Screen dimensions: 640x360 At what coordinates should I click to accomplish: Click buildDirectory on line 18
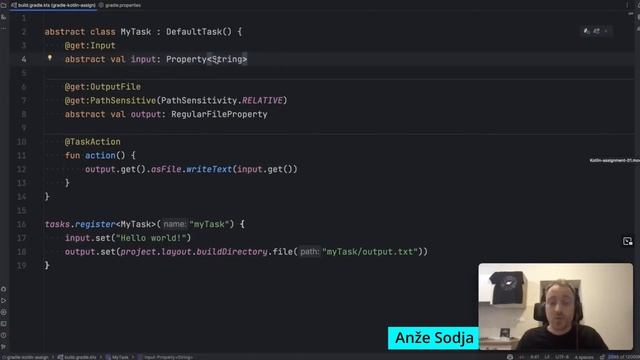click(x=232, y=252)
